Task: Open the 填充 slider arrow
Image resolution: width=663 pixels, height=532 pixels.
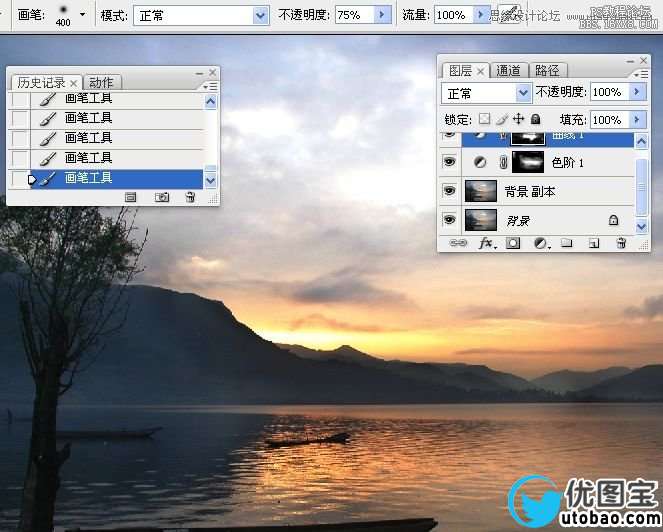Action: 638,120
